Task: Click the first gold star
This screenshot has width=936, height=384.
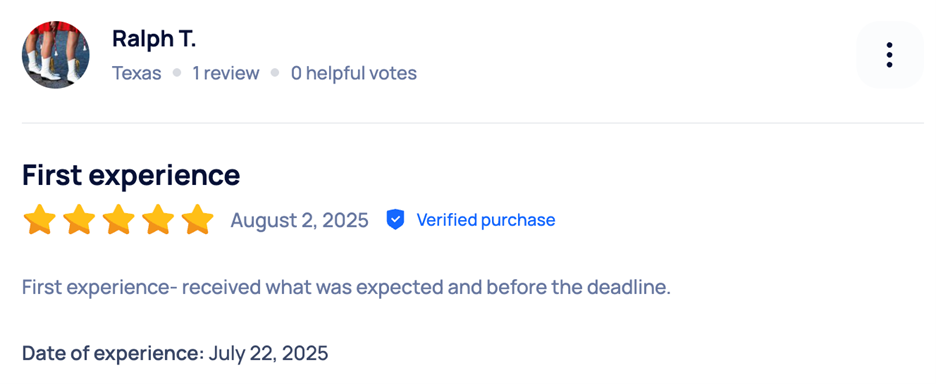Action: coord(39,219)
